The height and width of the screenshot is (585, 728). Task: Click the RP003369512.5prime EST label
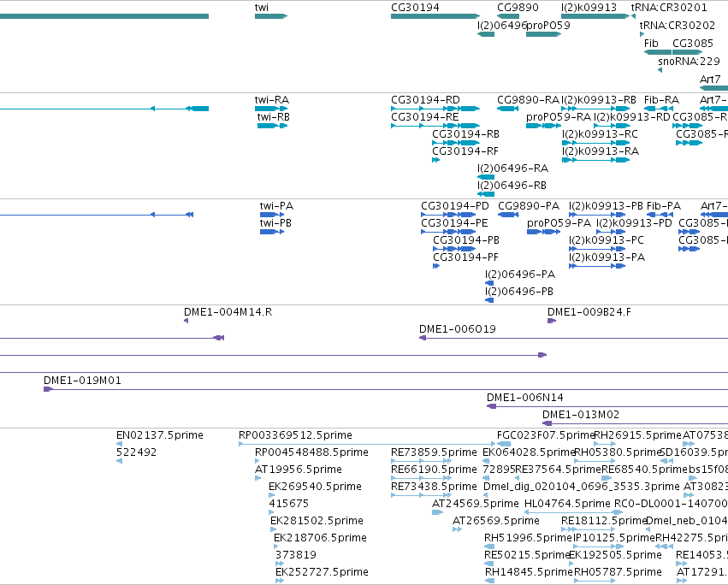pyautogui.click(x=295, y=435)
